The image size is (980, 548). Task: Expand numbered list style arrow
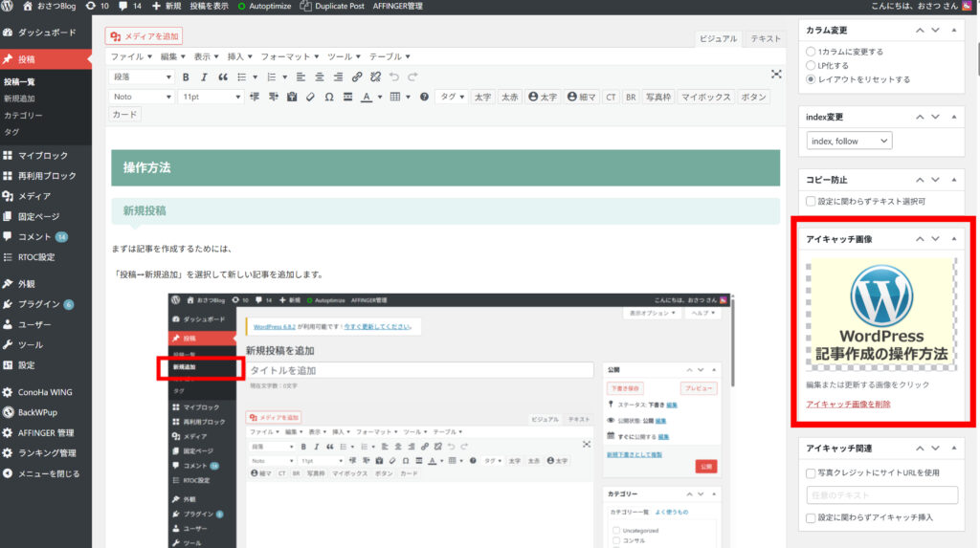[x=285, y=77]
